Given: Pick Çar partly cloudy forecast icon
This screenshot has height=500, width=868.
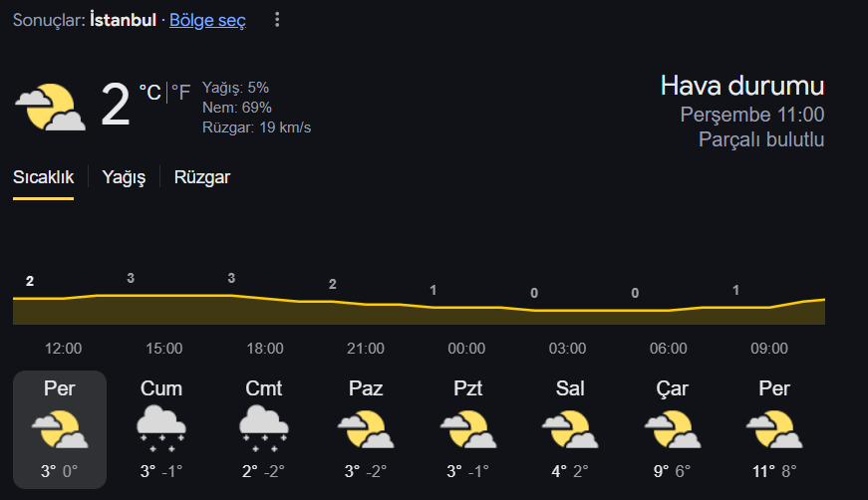Looking at the screenshot, I should pos(672,429).
